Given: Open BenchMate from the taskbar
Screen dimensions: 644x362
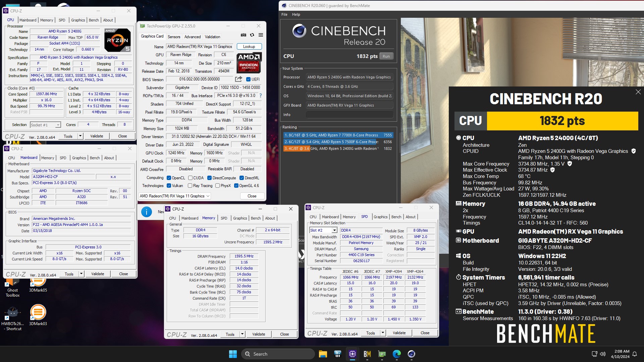Looking at the screenshot, I should coord(367,354).
